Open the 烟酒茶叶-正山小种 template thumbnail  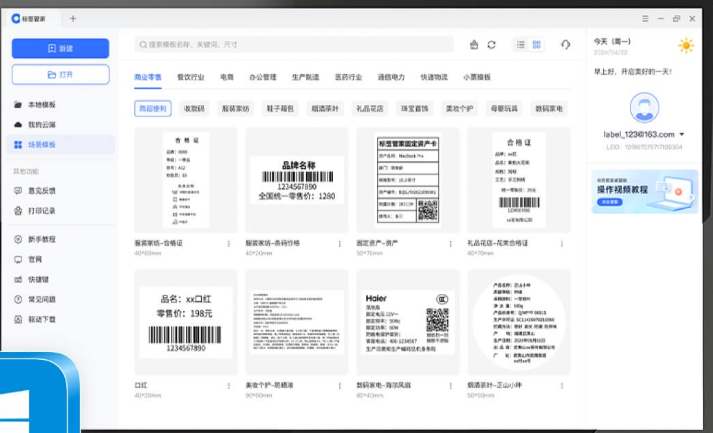coord(519,322)
